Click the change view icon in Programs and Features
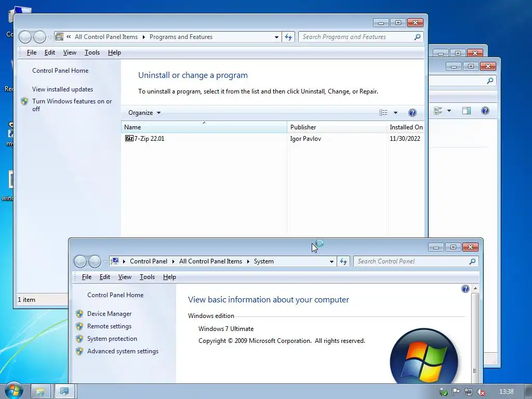 (x=383, y=113)
